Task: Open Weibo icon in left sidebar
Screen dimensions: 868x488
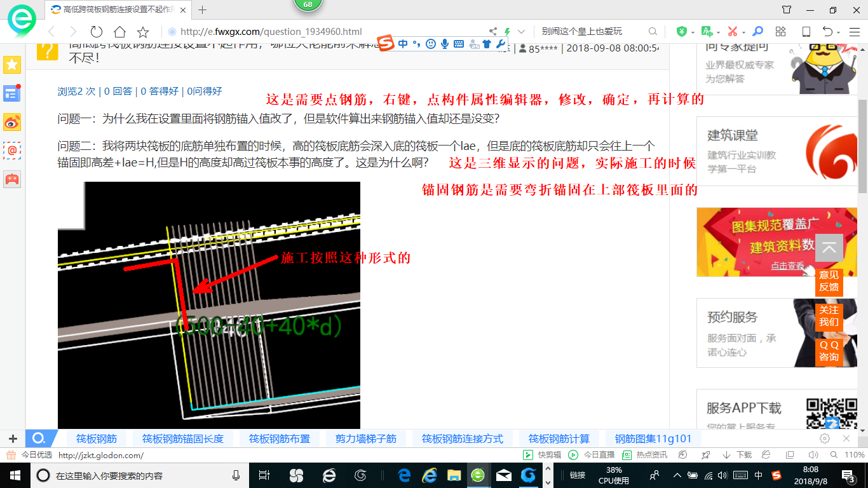Action: click(x=12, y=122)
